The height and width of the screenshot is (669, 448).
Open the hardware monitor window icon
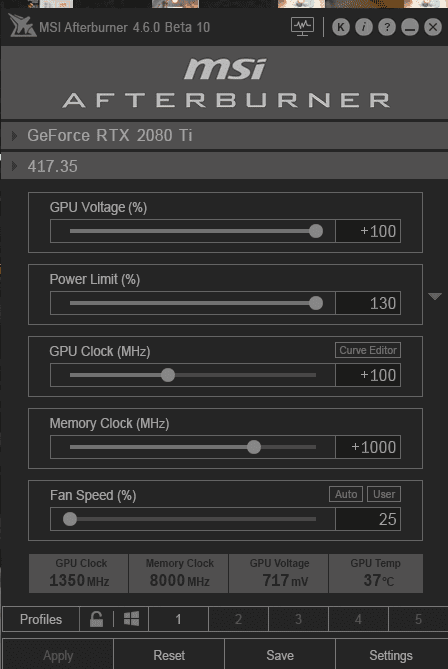[x=303, y=27]
